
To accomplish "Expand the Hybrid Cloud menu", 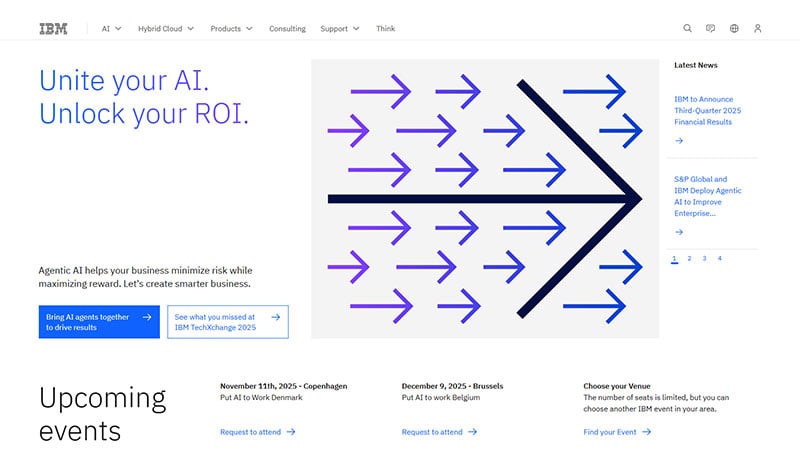I will (166, 29).
